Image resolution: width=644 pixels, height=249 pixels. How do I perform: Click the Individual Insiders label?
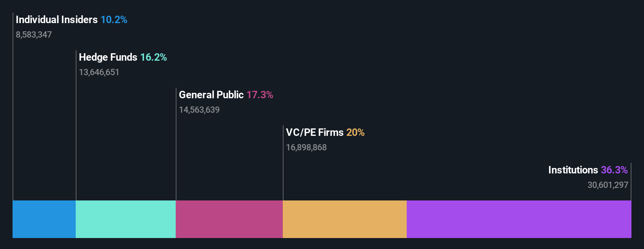56,20
